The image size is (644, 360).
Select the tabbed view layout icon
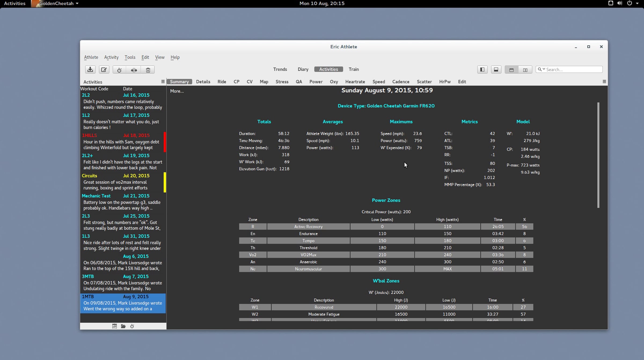pyautogui.click(x=511, y=70)
